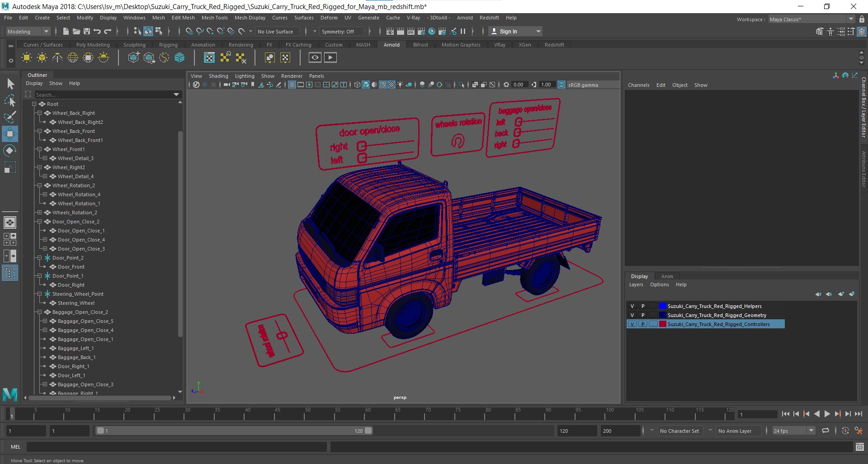Undo last action arrow icon

pyautogui.click(x=97, y=31)
